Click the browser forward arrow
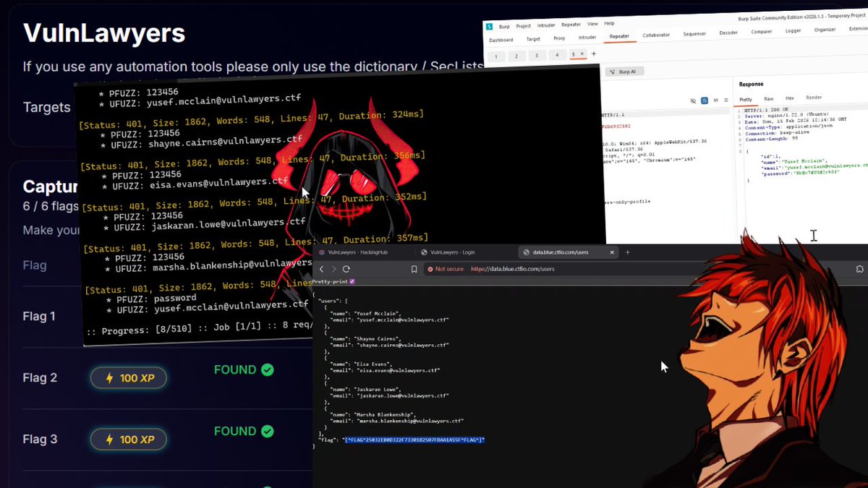Image resolution: width=868 pixels, height=488 pixels. point(334,269)
